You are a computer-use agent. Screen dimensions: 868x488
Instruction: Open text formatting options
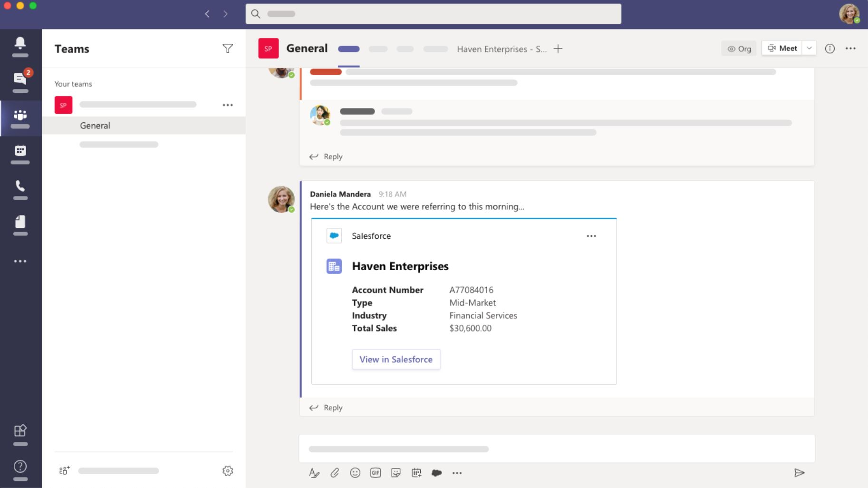click(314, 472)
